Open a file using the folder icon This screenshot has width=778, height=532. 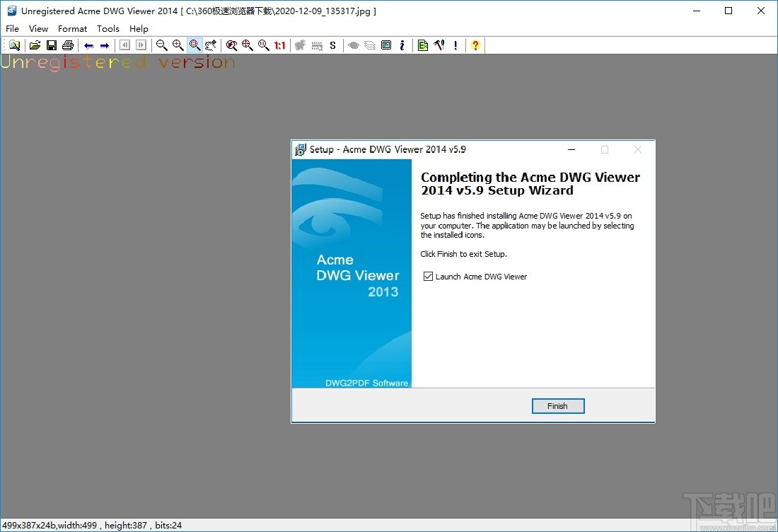(x=35, y=45)
